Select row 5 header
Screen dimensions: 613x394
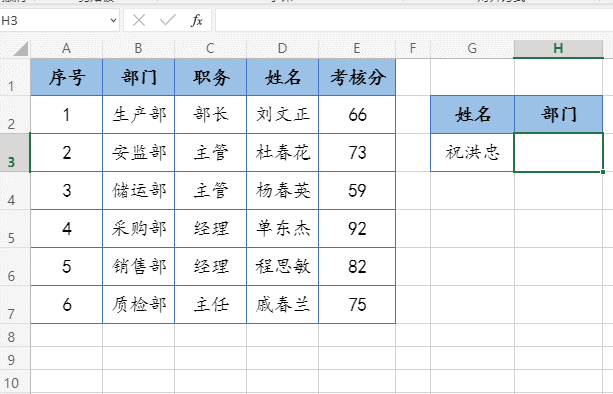pos(15,228)
